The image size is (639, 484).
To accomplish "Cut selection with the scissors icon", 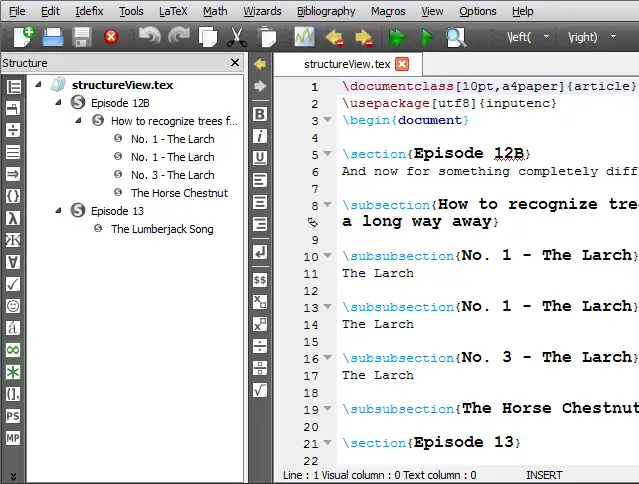I will [x=236, y=37].
